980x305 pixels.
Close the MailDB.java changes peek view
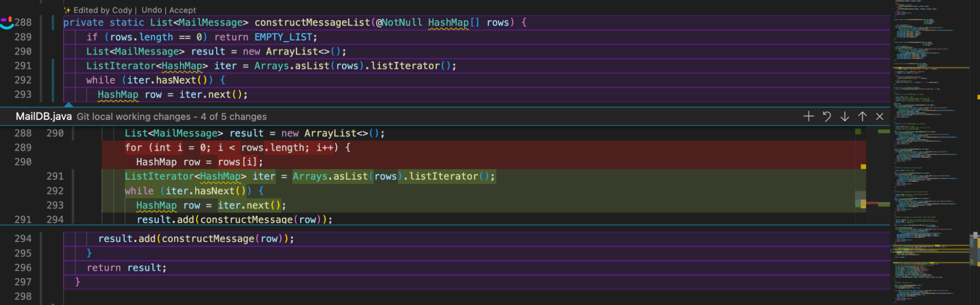(x=880, y=116)
